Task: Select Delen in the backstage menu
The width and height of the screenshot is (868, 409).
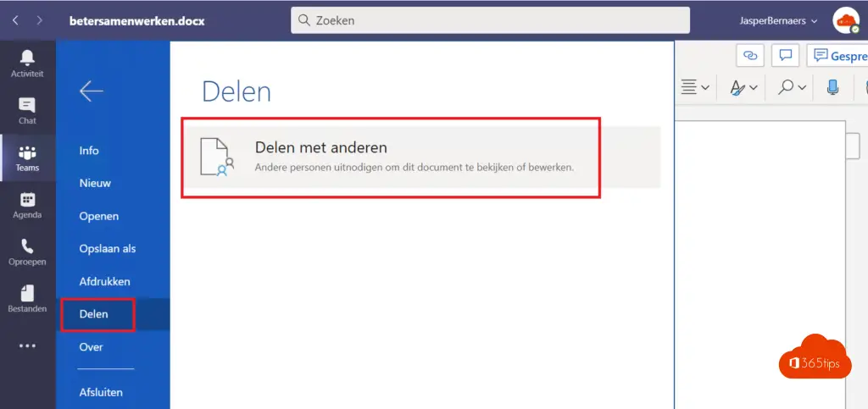Action: 114,314
